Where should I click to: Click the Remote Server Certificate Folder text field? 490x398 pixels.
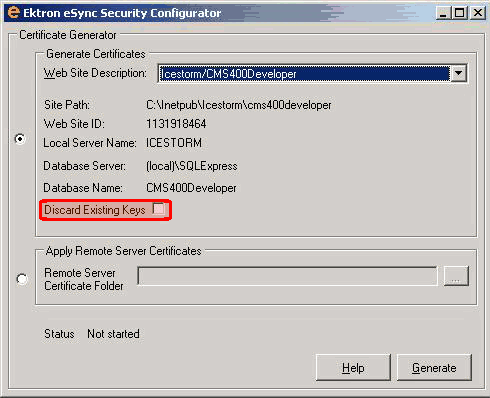pos(287,276)
